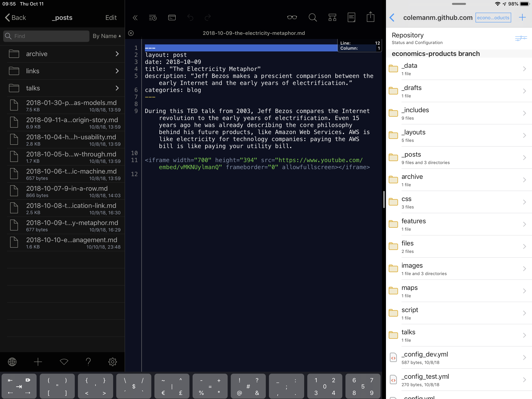
Task: Open the settings gear in the bottom bar
Action: click(113, 362)
